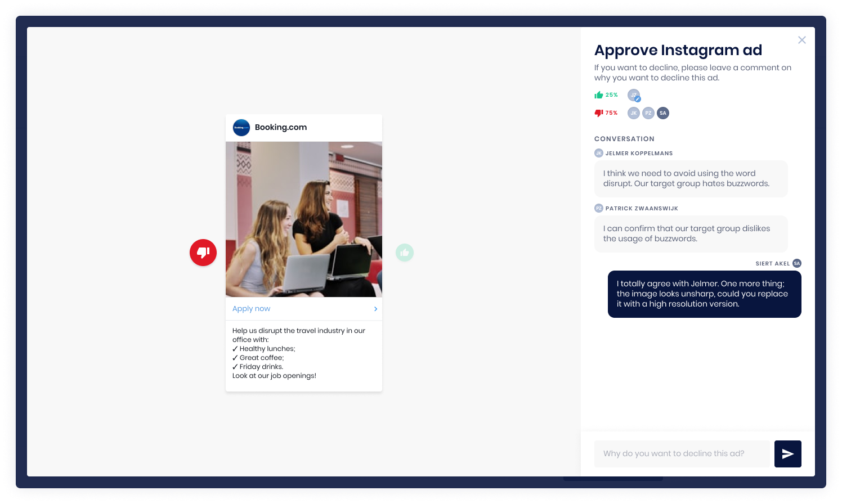Click Jelmer's comment about the word disrupt
Image resolution: width=842 pixels, height=504 pixels.
(691, 179)
